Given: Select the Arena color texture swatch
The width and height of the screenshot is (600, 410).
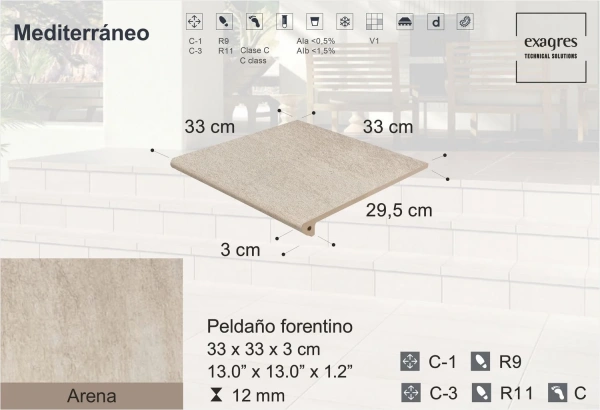Looking at the screenshot, I should coord(91,318).
